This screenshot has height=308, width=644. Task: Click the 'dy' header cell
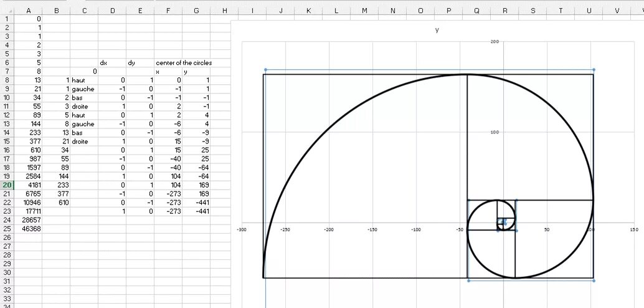[140, 62]
